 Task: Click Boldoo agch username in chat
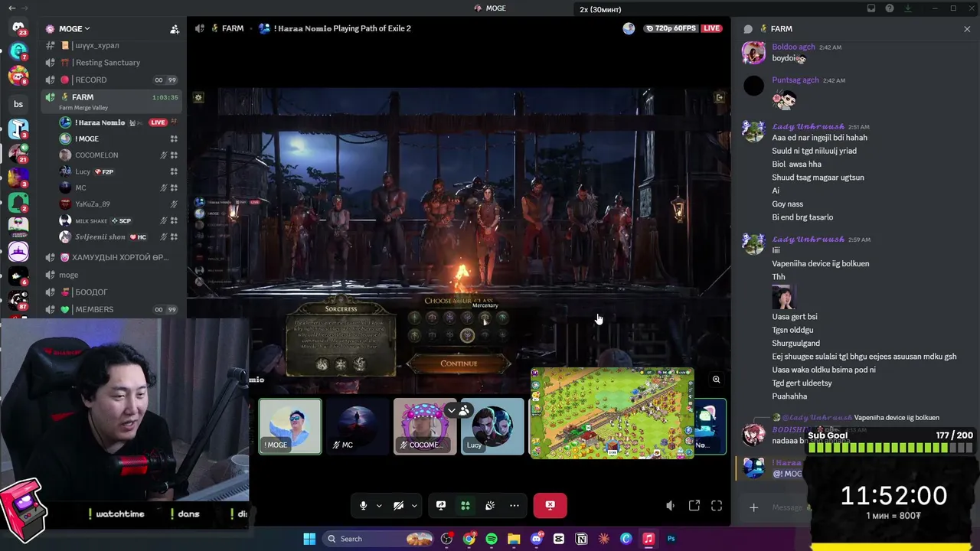(794, 47)
